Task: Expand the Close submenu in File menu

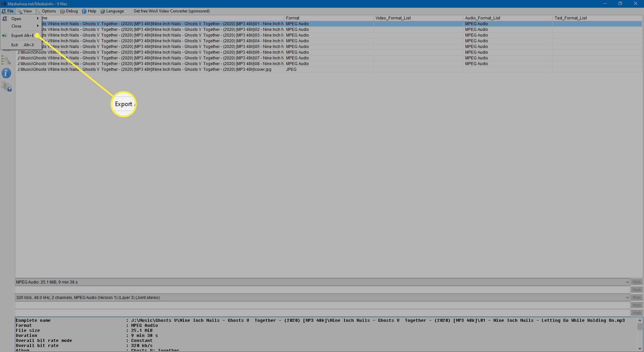Action: point(21,26)
